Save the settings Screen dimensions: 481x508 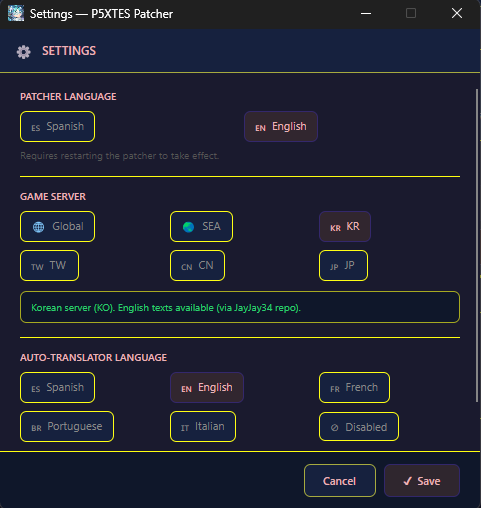[422, 481]
